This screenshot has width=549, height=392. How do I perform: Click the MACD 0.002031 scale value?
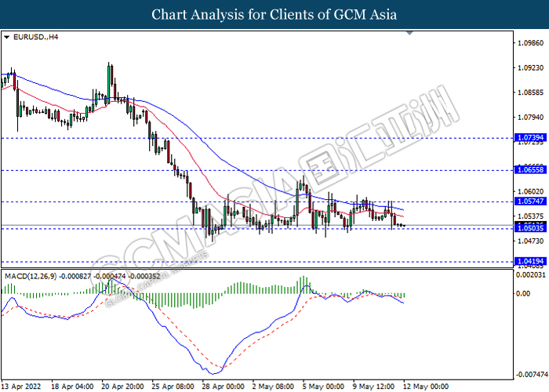(x=529, y=274)
